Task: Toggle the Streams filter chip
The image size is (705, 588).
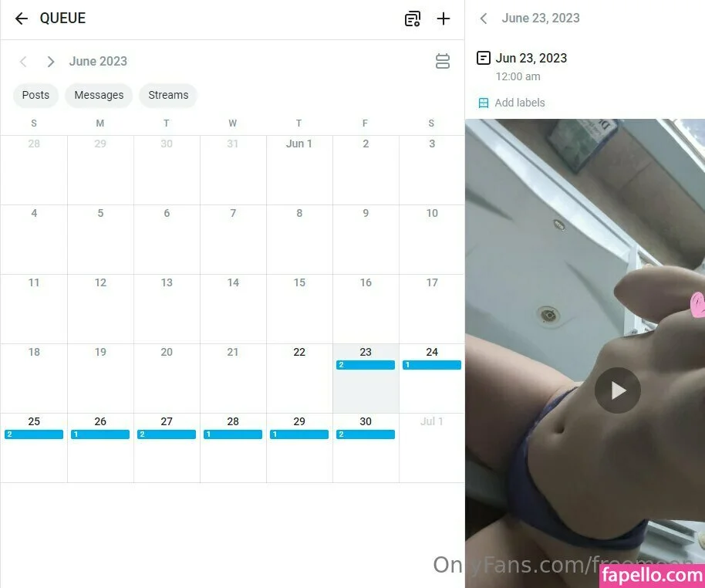Action: pyautogui.click(x=168, y=96)
